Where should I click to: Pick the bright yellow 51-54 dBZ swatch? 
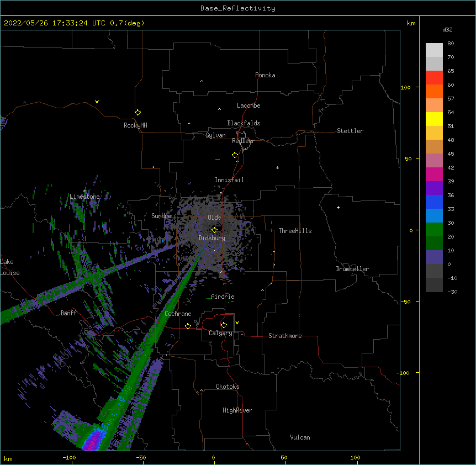(x=434, y=119)
